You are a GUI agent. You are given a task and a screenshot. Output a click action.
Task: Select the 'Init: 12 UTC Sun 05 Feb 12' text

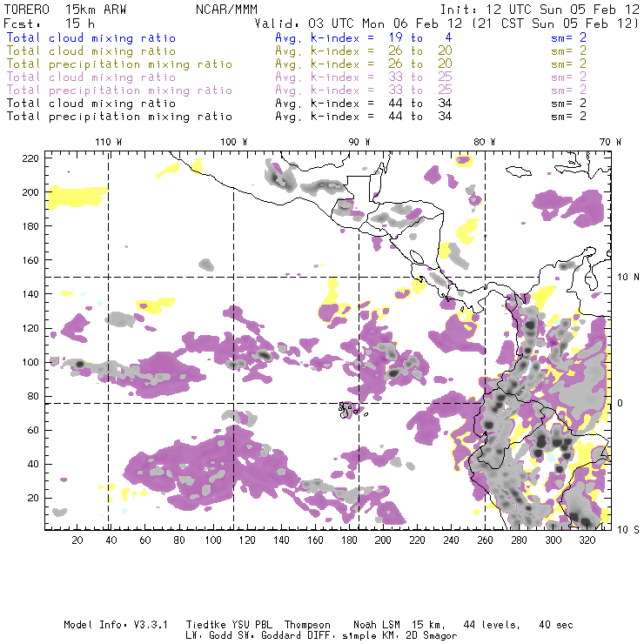[540, 10]
